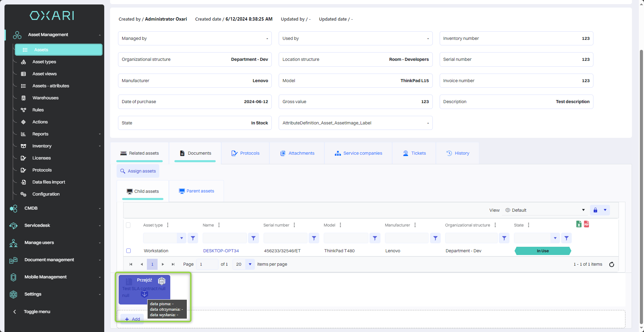Open the Parent assets tab
Image resolution: width=644 pixels, height=332 pixels.
coord(196,191)
